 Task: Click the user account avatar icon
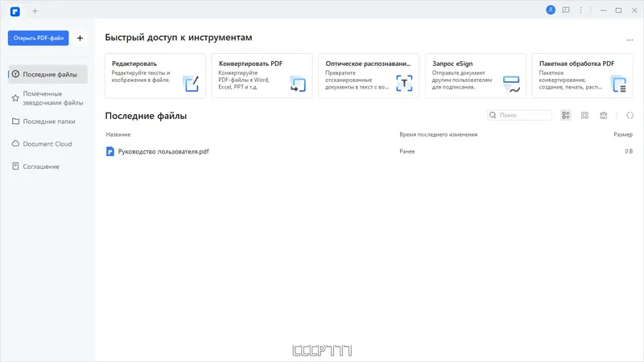pyautogui.click(x=551, y=10)
